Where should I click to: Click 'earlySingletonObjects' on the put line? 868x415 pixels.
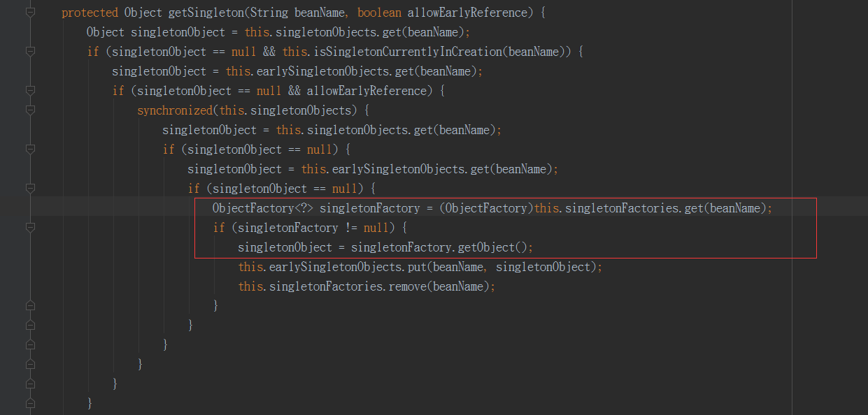pos(335,267)
